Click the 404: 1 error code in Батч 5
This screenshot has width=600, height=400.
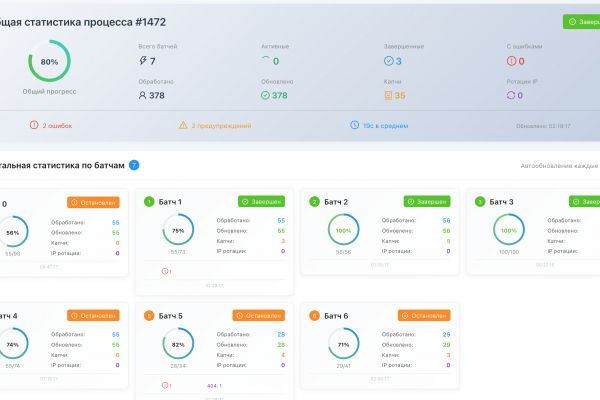(214, 386)
